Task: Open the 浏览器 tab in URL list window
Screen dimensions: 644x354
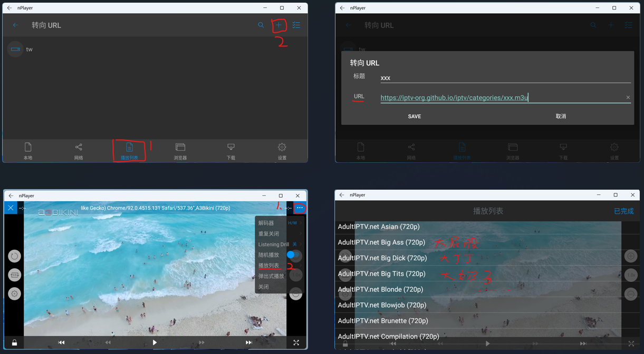Action: (x=180, y=151)
